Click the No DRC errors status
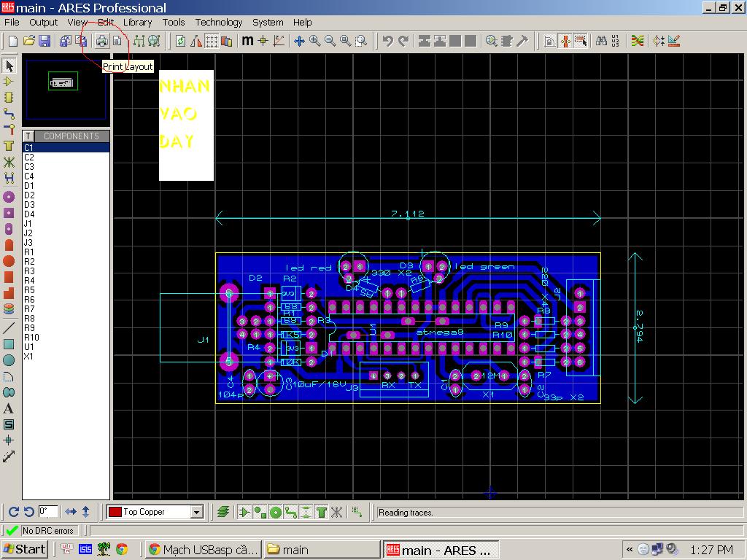The width and height of the screenshot is (747, 560). coord(47,531)
